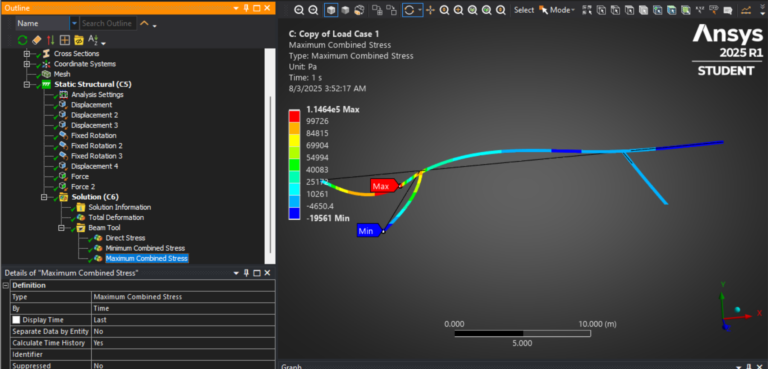This screenshot has width=768, height=369.
Task: Select Fixed Rotation 2 in the tree
Action: [96, 146]
